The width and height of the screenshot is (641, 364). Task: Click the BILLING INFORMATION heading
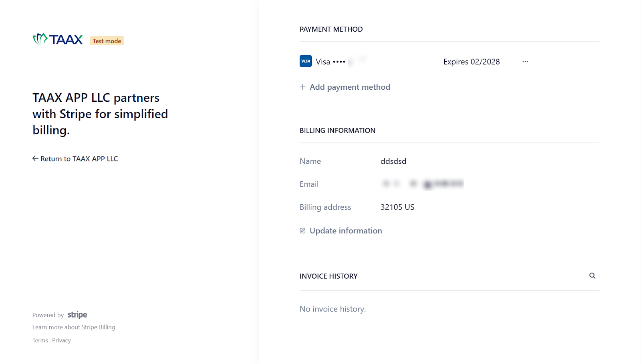(338, 131)
